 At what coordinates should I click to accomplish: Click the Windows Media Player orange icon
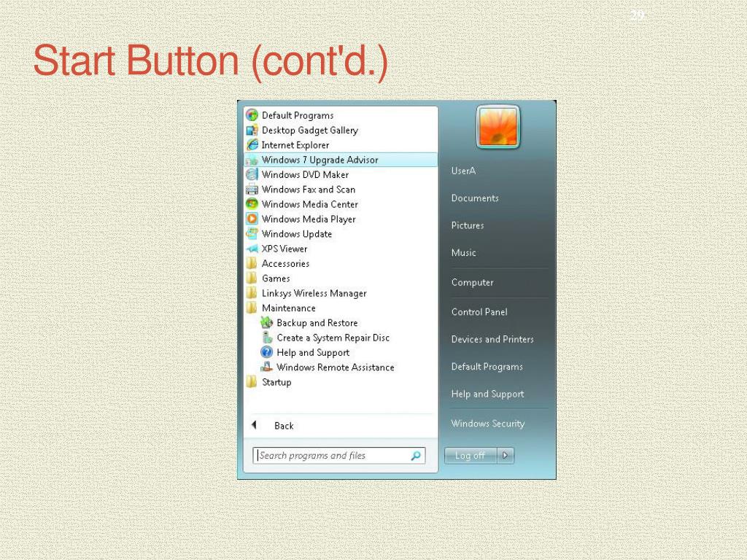252,219
